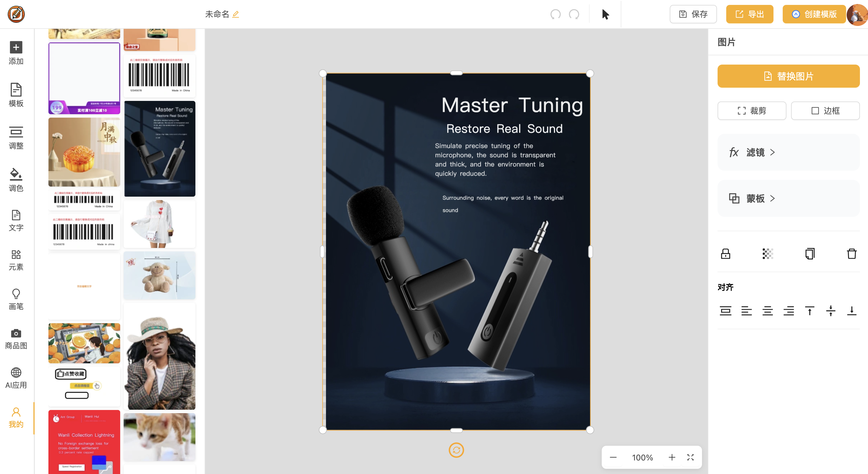The image size is (868, 474).
Task: Click the 导出 export button
Action: (x=749, y=14)
